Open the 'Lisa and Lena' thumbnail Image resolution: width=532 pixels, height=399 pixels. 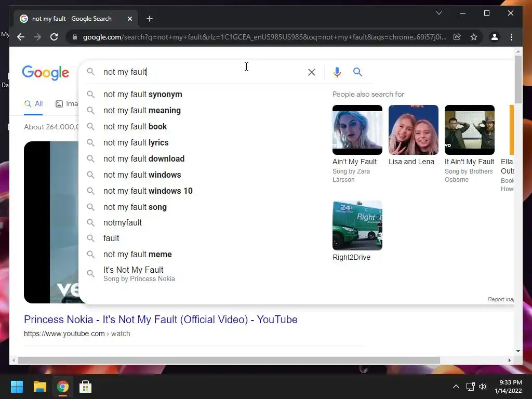pos(413,130)
